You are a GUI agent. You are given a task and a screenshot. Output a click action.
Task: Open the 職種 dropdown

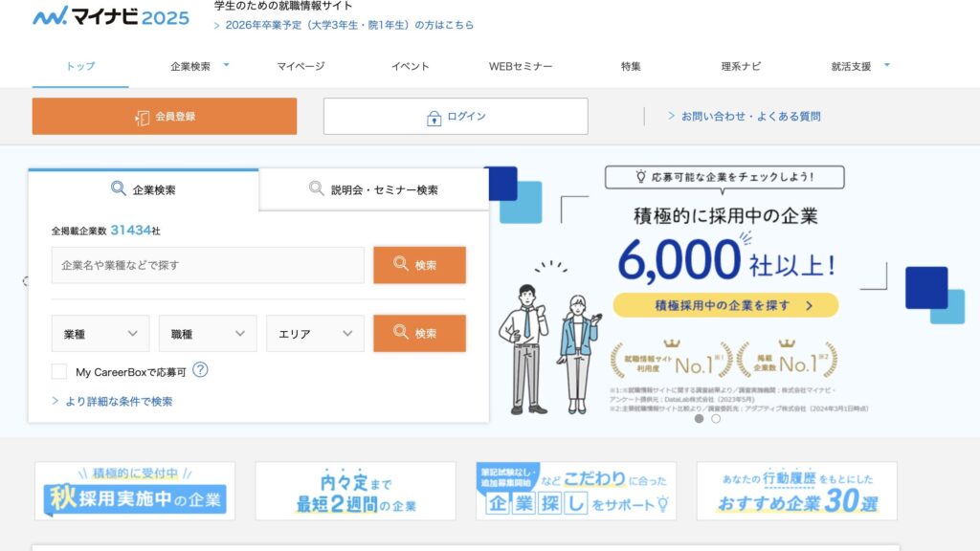click(x=208, y=334)
